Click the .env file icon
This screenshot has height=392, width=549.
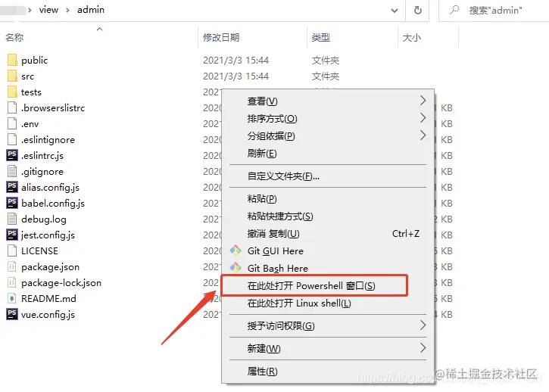[x=12, y=123]
